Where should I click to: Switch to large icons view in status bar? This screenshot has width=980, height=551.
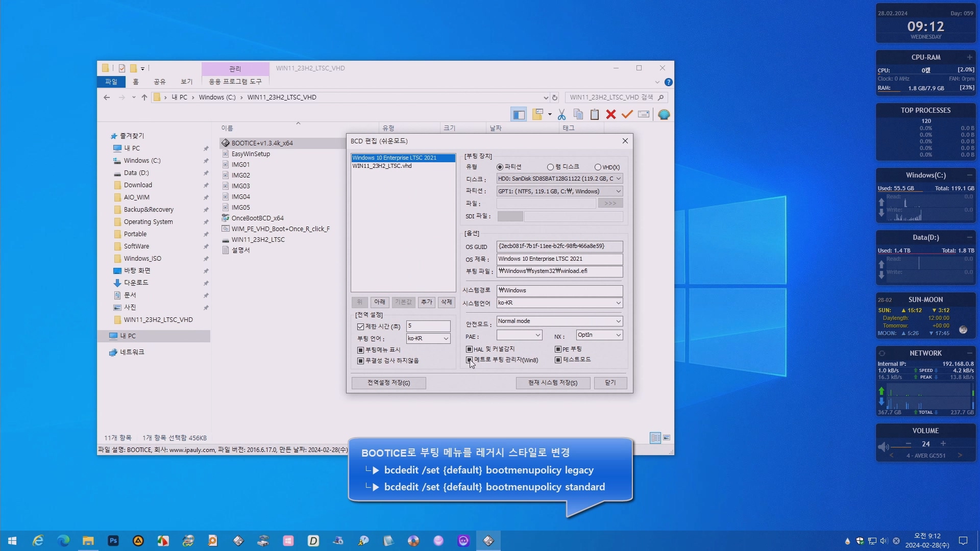(667, 438)
